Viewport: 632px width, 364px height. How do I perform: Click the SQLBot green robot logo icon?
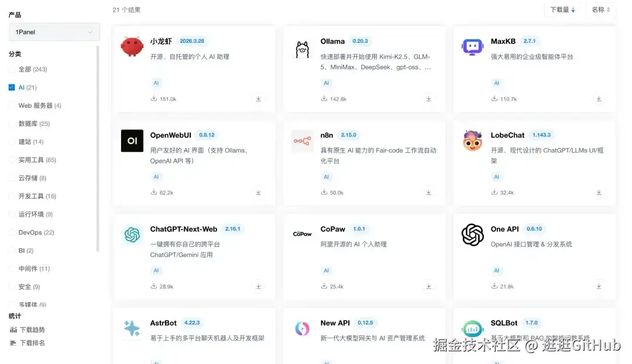click(472, 328)
